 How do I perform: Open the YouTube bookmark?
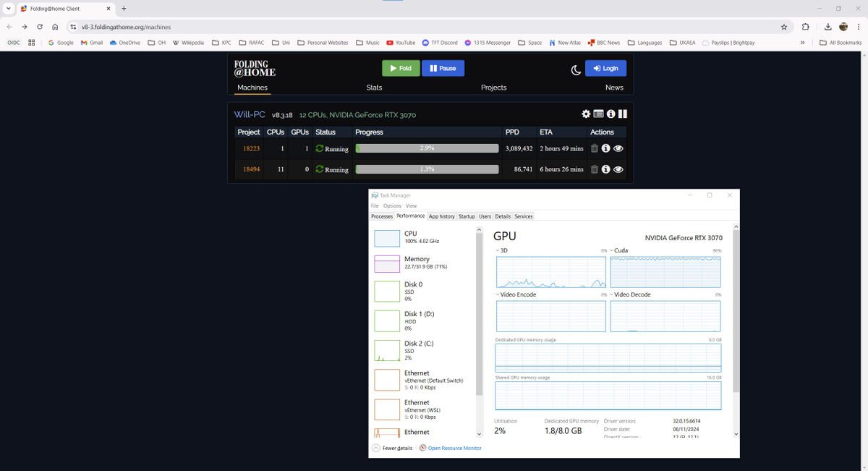pos(401,43)
